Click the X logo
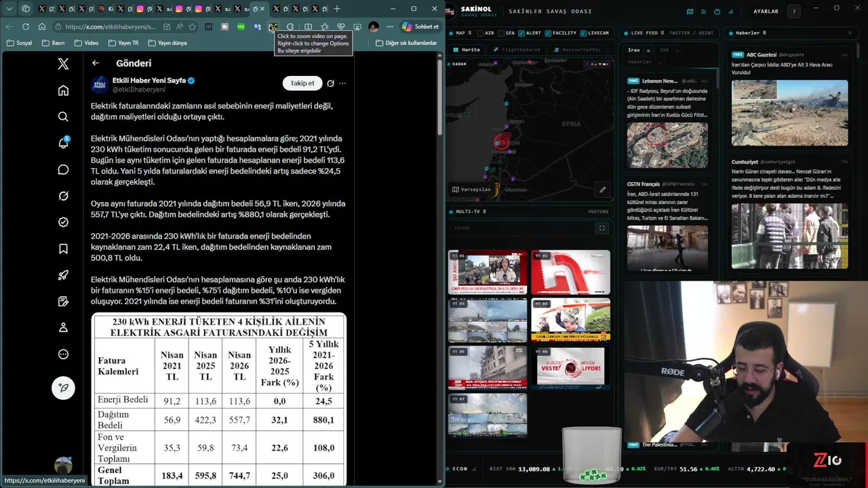This screenshot has height=488, width=868. (x=63, y=64)
